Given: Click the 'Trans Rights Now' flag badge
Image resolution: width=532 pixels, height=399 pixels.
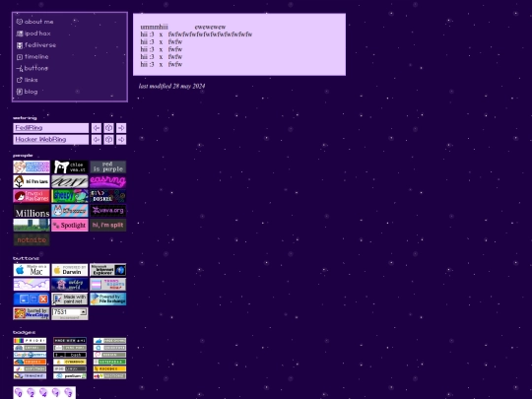Looking at the screenshot, I should click(x=108, y=285).
